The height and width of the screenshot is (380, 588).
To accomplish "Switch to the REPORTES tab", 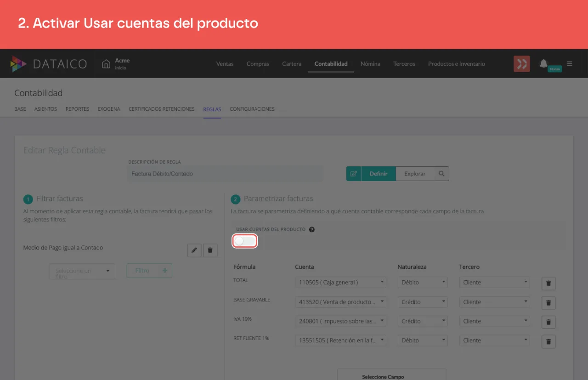I will coord(77,109).
